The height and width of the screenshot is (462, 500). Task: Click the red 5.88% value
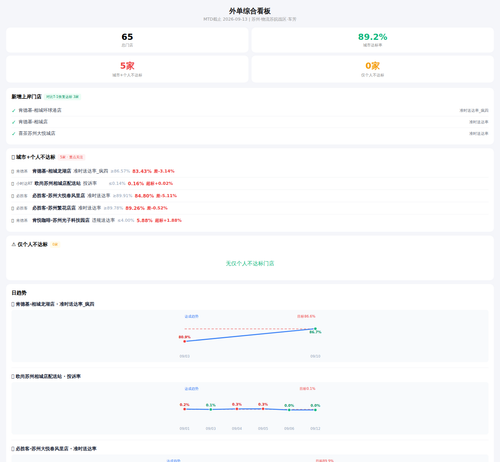click(144, 221)
